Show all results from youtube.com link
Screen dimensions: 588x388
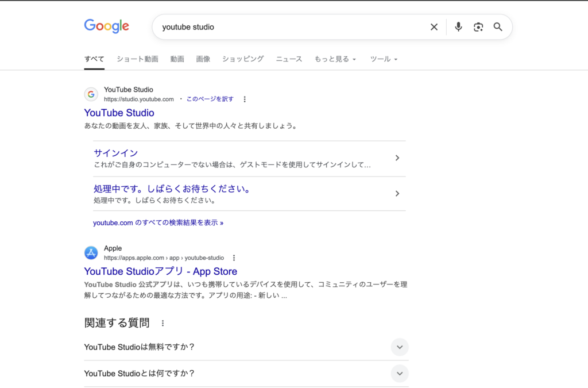pyautogui.click(x=158, y=223)
